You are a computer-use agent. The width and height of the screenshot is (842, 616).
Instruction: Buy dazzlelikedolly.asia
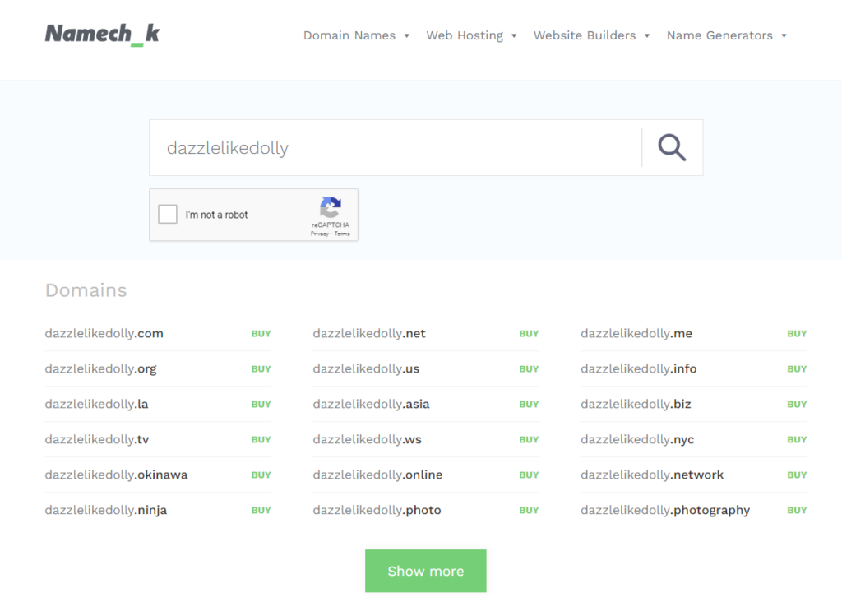point(529,405)
